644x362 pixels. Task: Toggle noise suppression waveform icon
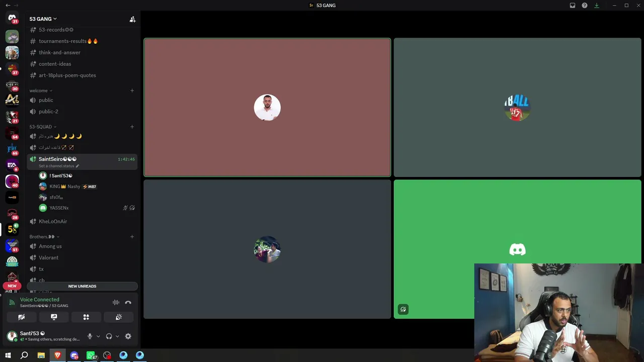(116, 302)
